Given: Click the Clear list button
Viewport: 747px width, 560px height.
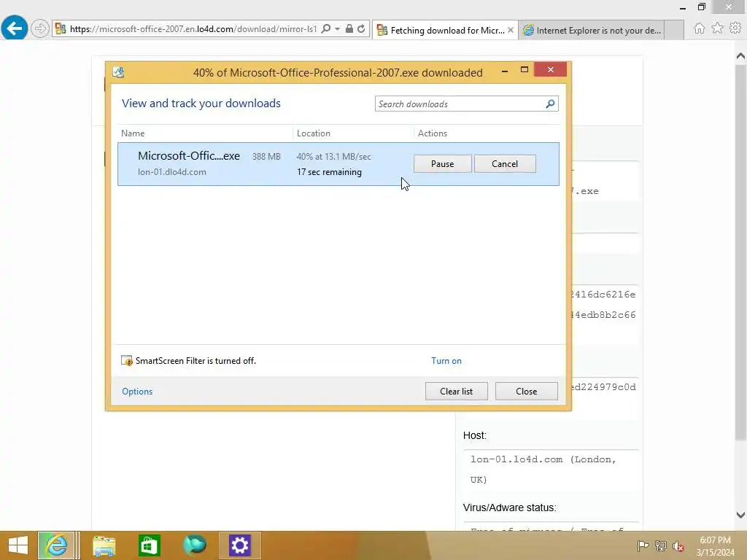Looking at the screenshot, I should (x=457, y=392).
